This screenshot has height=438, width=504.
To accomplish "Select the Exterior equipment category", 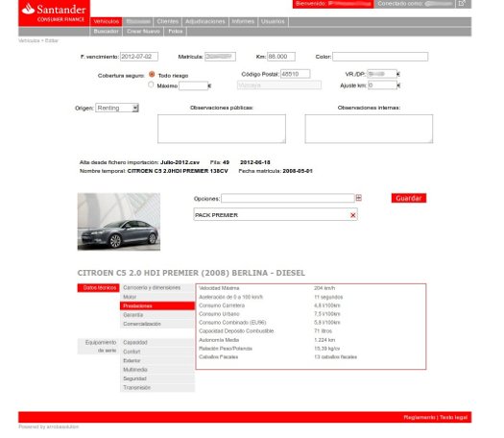I will click(157, 360).
